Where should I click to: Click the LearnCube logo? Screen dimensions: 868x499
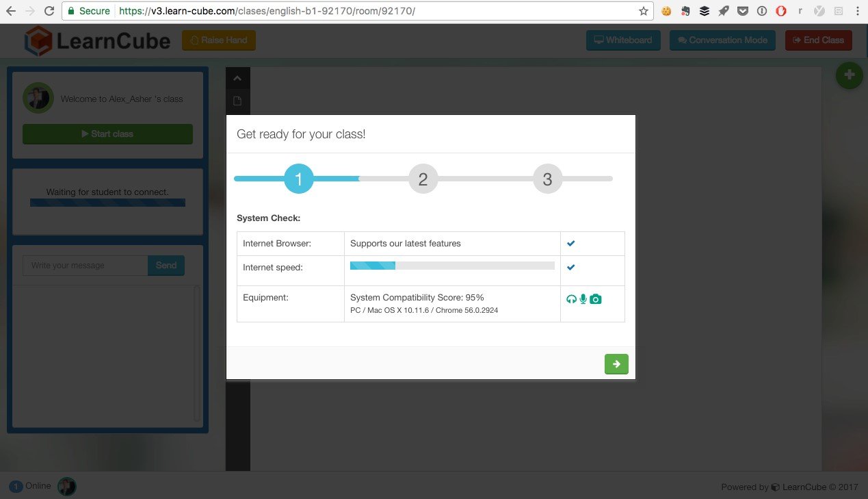[97, 40]
